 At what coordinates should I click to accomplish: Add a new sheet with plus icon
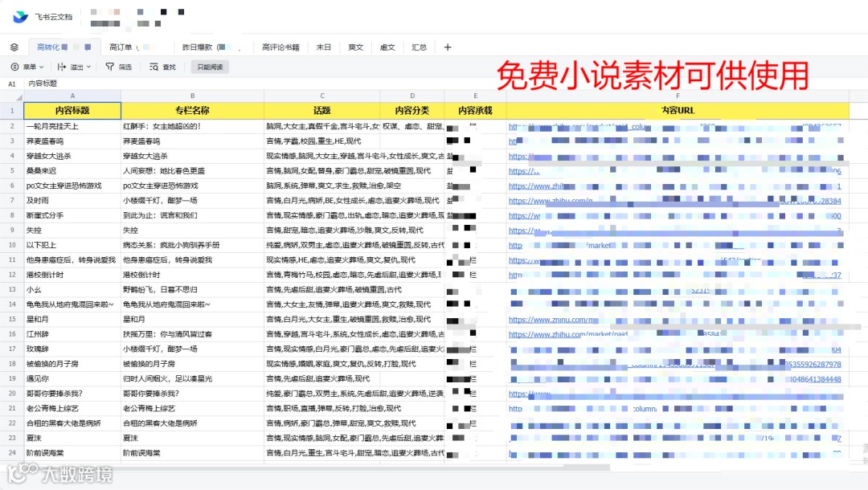coord(448,47)
